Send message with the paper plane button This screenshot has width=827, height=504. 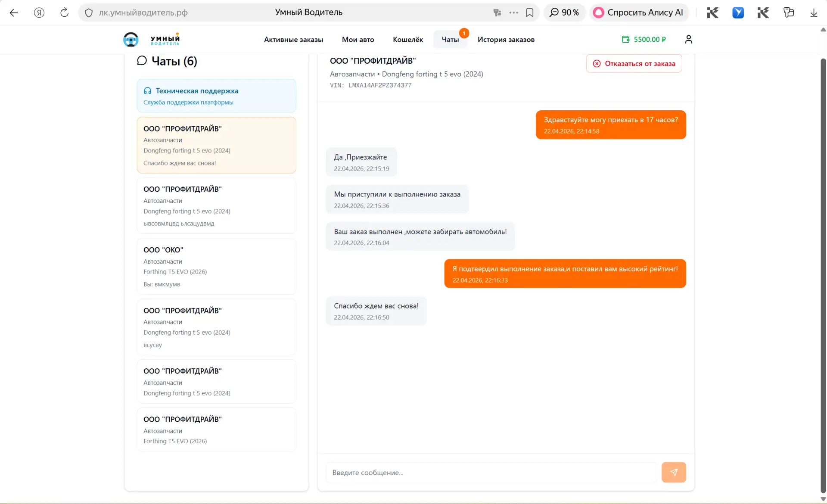tap(674, 472)
